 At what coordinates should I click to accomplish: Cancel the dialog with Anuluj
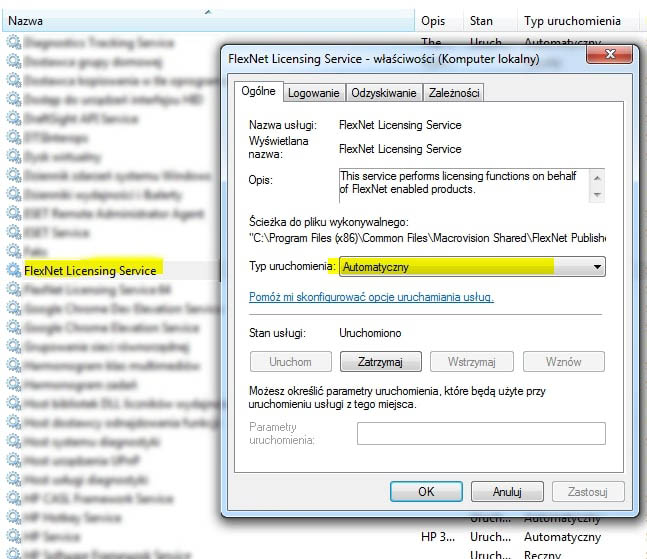click(507, 491)
